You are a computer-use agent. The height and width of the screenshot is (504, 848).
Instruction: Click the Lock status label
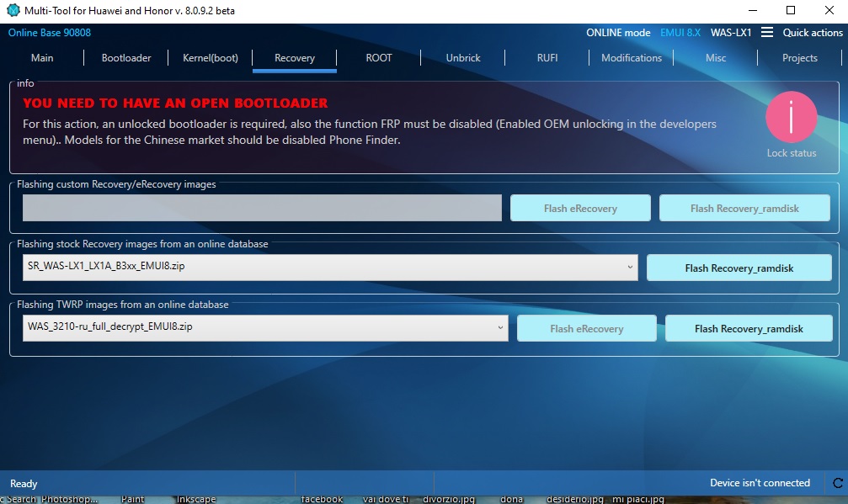click(792, 153)
